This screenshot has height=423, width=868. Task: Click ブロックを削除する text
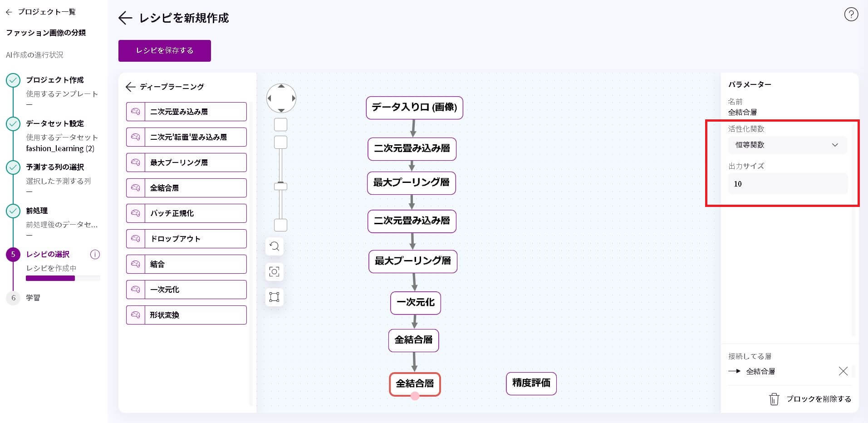pos(819,399)
